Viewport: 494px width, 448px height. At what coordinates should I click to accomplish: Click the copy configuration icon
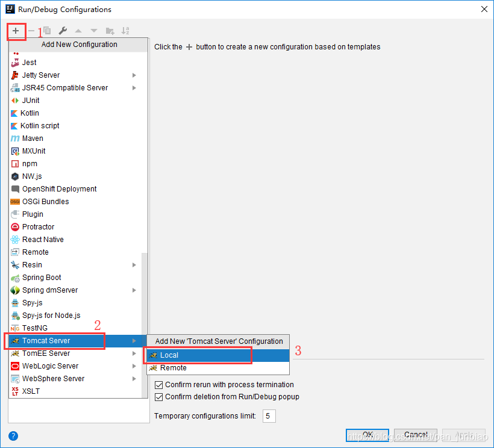(47, 31)
